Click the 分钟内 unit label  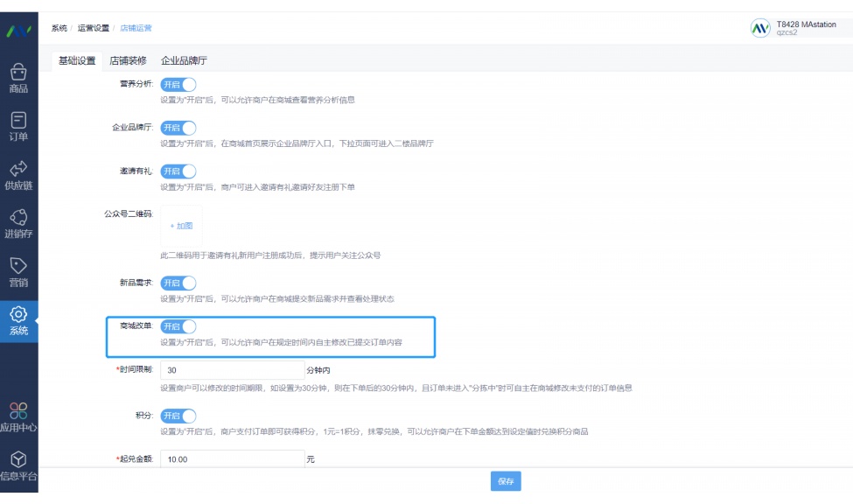coord(318,370)
